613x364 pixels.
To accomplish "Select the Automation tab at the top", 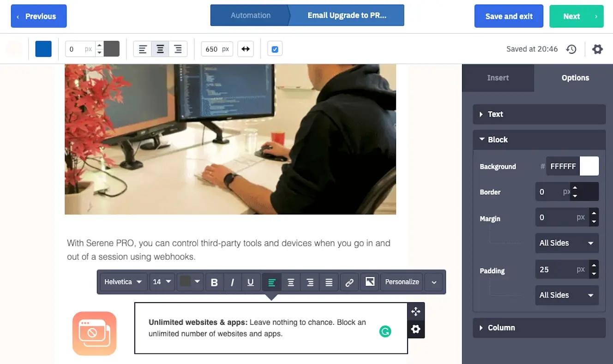I will tap(251, 15).
